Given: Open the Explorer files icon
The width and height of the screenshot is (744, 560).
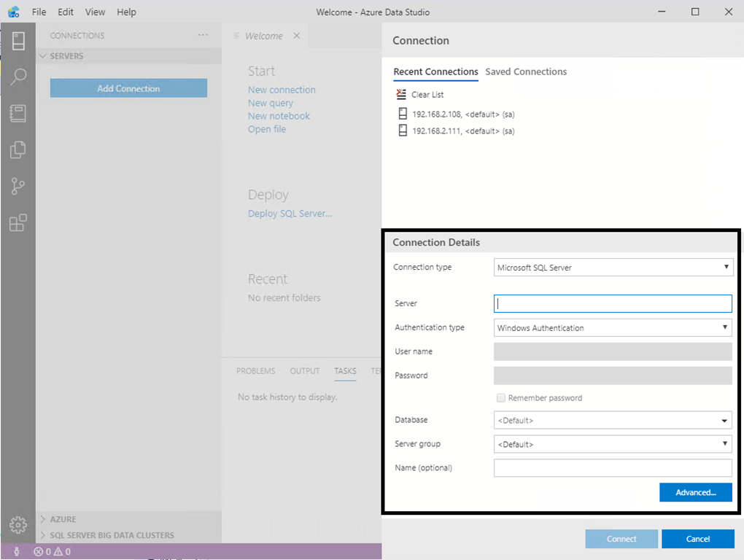Looking at the screenshot, I should point(18,149).
